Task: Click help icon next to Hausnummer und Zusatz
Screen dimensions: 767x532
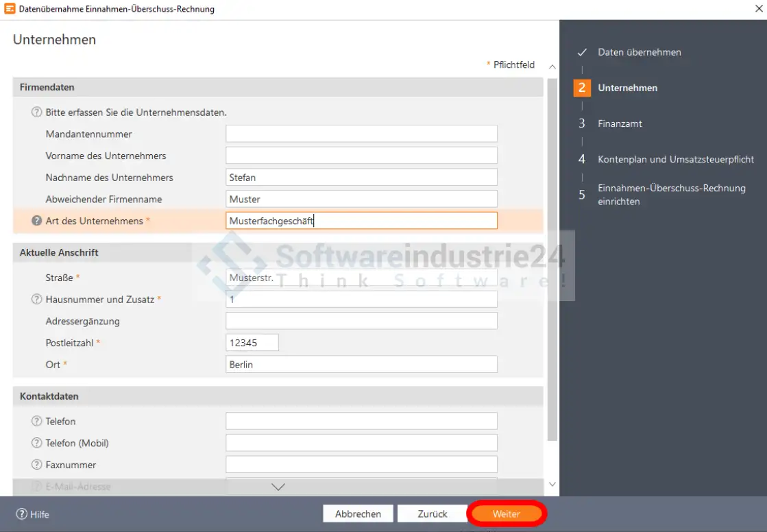Action: coord(37,300)
